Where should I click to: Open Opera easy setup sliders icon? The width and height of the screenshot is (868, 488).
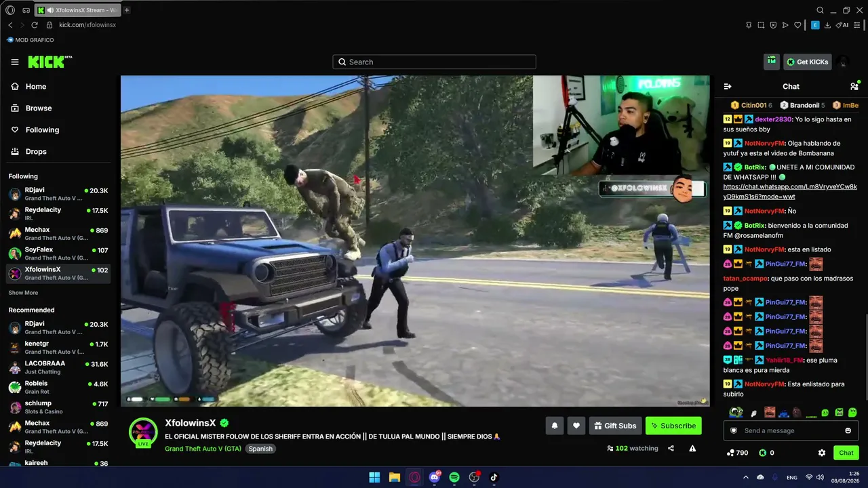pyautogui.click(x=857, y=25)
